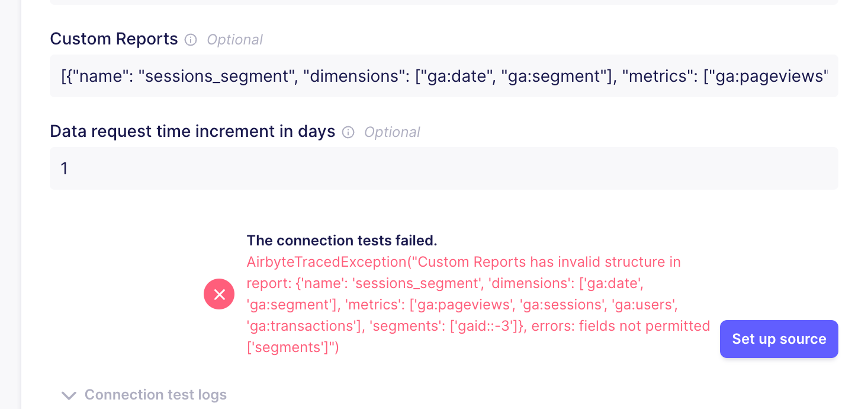This screenshot has width=868, height=409.
Task: Focus the Data request time increment field
Action: (x=444, y=168)
